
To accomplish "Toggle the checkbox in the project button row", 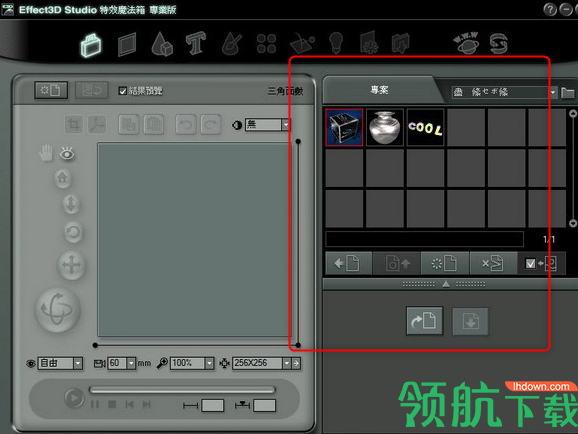I will (x=530, y=264).
